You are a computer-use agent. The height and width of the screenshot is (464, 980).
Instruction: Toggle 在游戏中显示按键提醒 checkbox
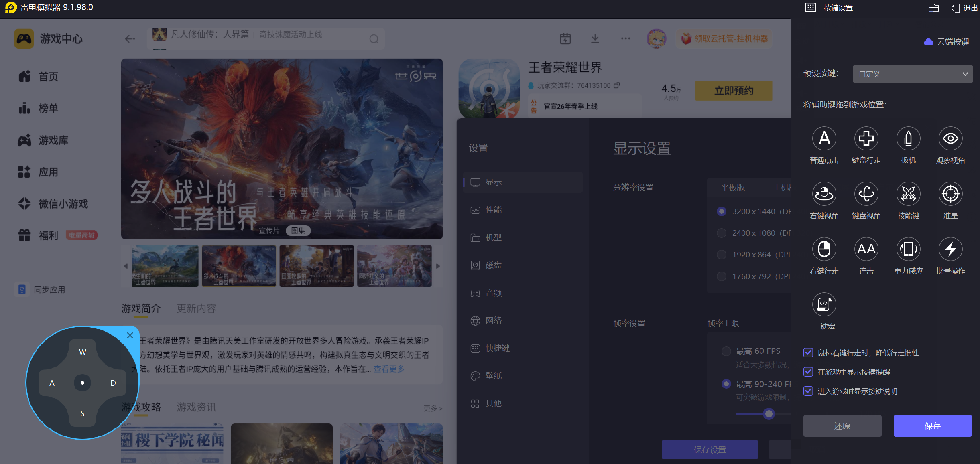[808, 372]
